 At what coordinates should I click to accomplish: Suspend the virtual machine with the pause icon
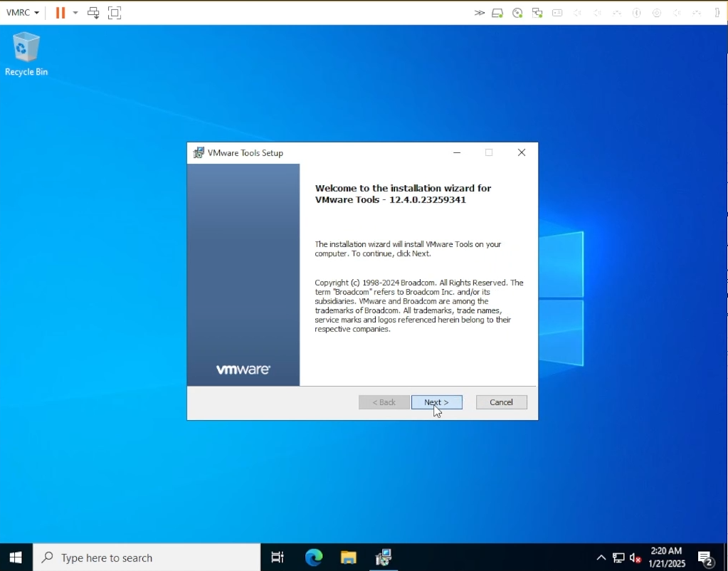point(60,12)
